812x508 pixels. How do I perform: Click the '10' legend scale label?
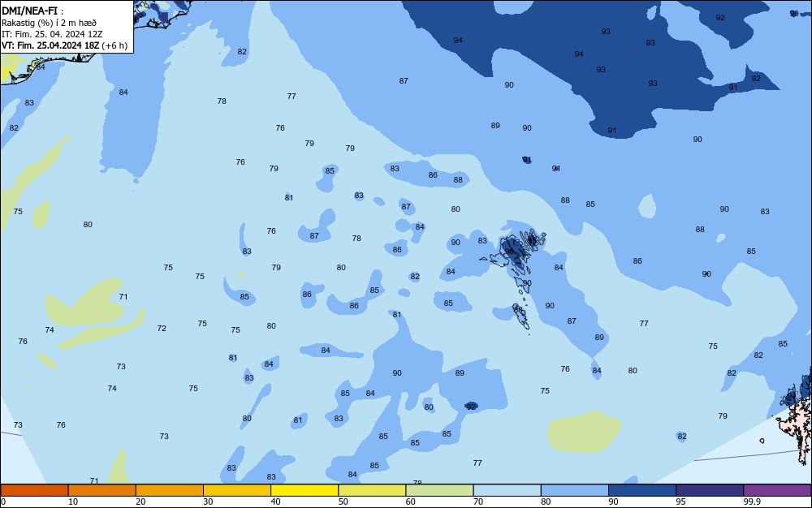point(73,502)
